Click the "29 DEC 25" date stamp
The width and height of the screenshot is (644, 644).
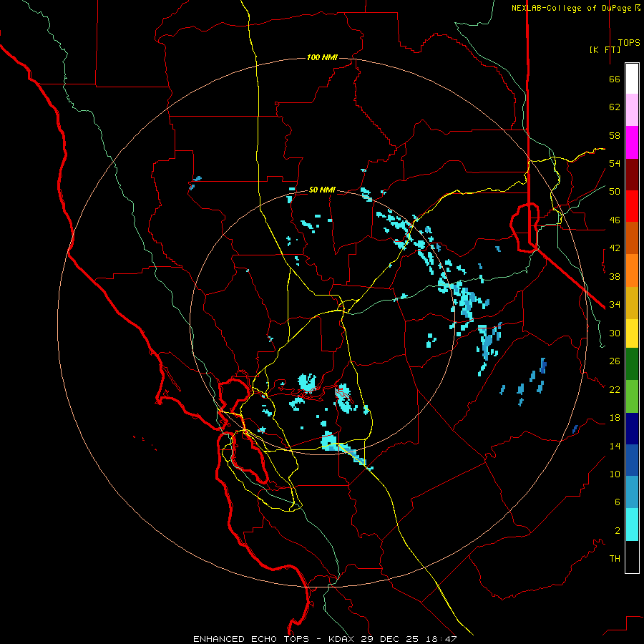(x=389, y=639)
